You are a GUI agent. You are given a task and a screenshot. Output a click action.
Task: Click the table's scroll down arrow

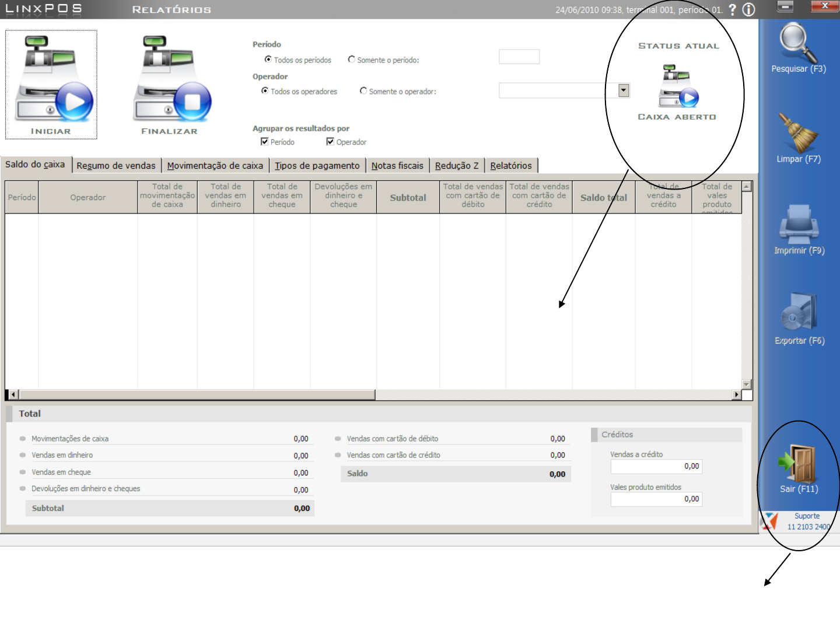[747, 384]
